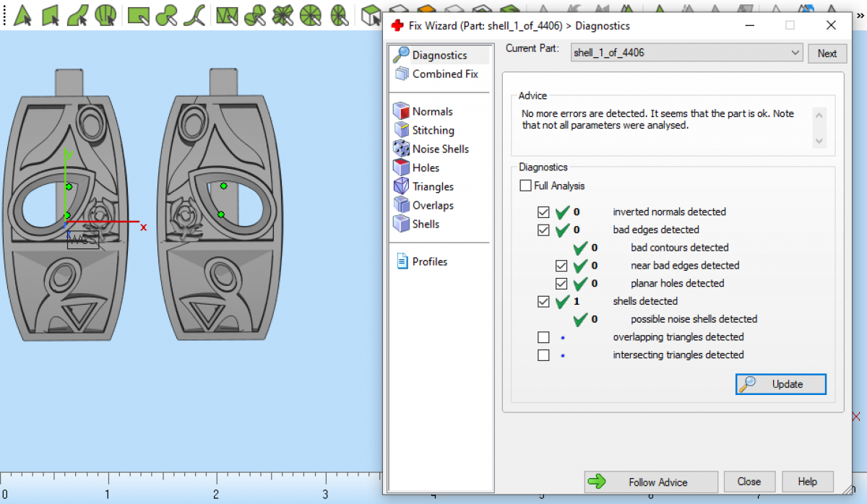The width and height of the screenshot is (867, 504).
Task: Click the Normals cube icon in sidebar
Action: (x=401, y=111)
